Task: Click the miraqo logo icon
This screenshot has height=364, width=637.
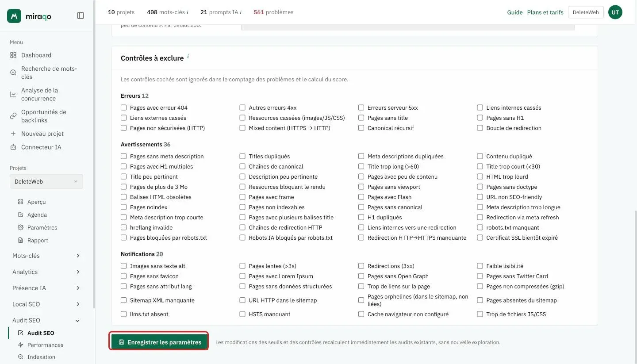Action: click(x=14, y=16)
